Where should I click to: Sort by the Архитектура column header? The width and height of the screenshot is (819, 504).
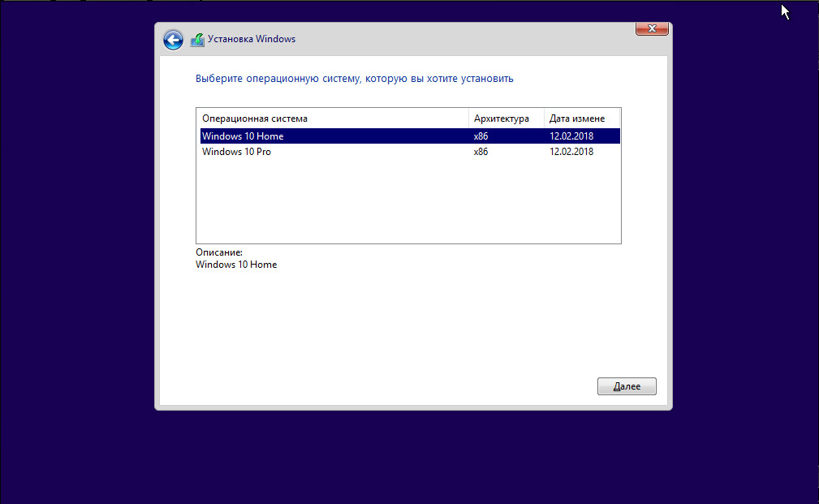pyautogui.click(x=506, y=118)
